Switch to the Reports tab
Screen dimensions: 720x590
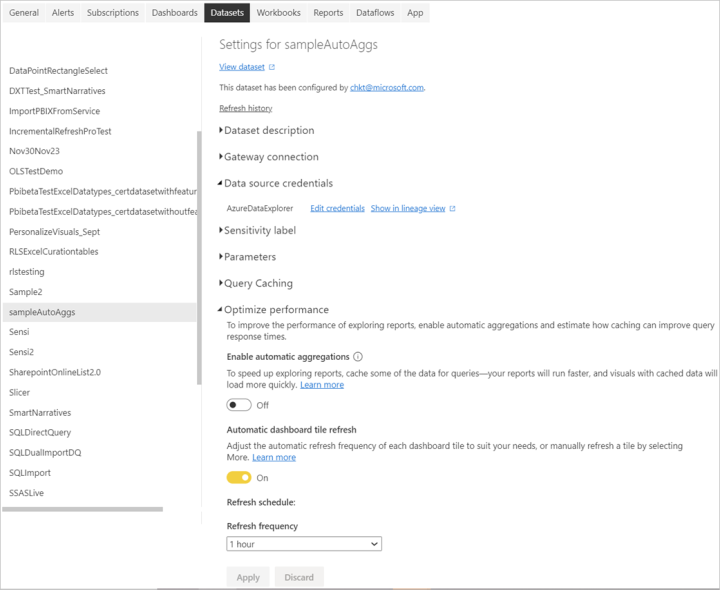click(x=328, y=13)
